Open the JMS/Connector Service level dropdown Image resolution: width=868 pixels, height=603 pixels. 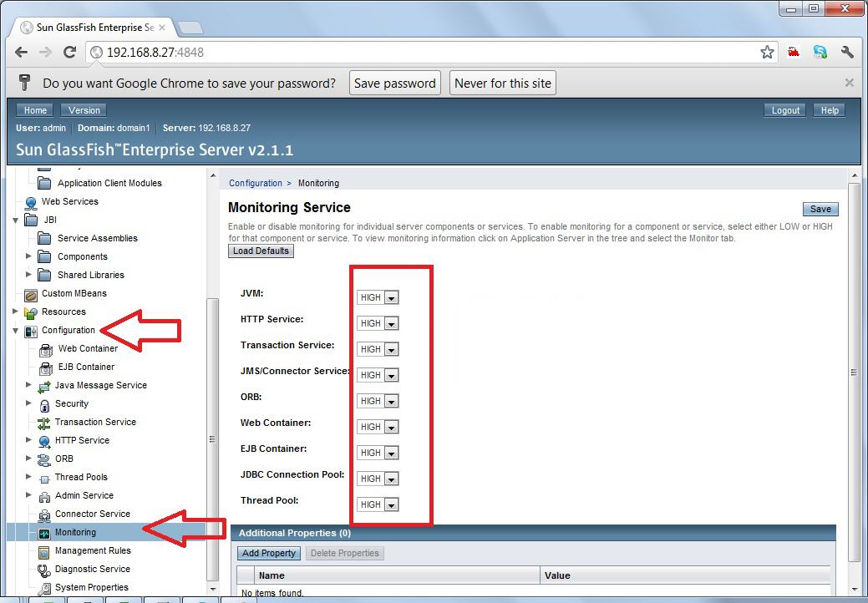[378, 376]
